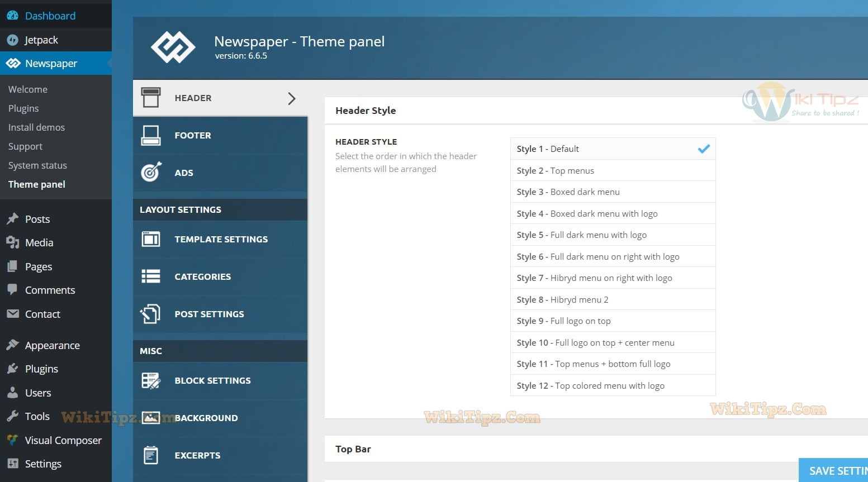The height and width of the screenshot is (482, 868).
Task: Choose Style 5 - Full dark menu with logo
Action: pos(613,235)
